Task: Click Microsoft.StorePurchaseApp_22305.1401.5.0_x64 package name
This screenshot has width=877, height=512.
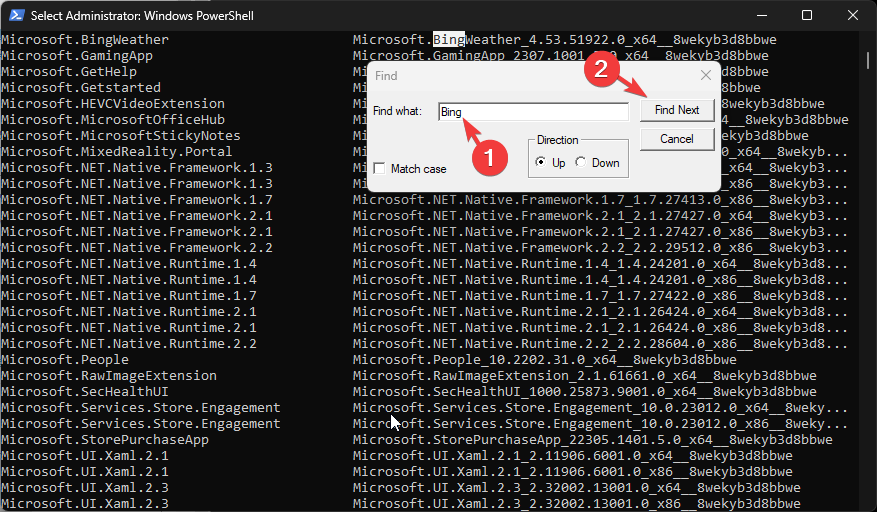Action: [593, 440]
